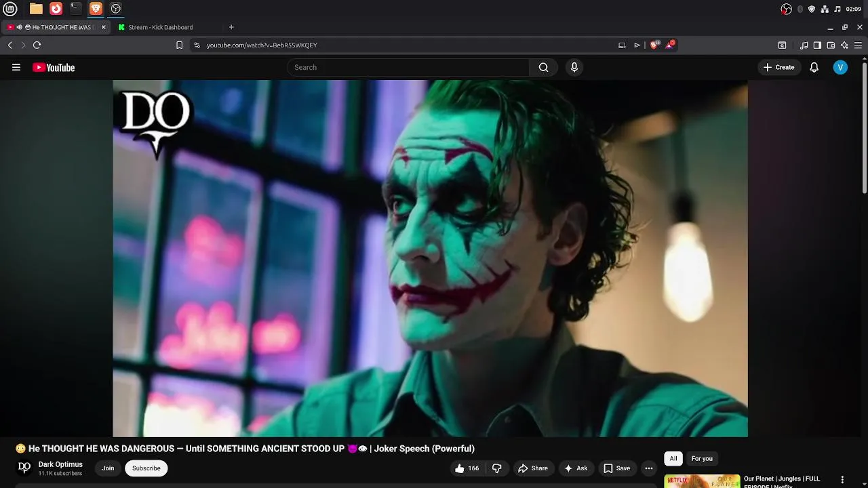Open the Brave main hamburger menu
Viewport: 868px width, 488px height.
pos(859,45)
